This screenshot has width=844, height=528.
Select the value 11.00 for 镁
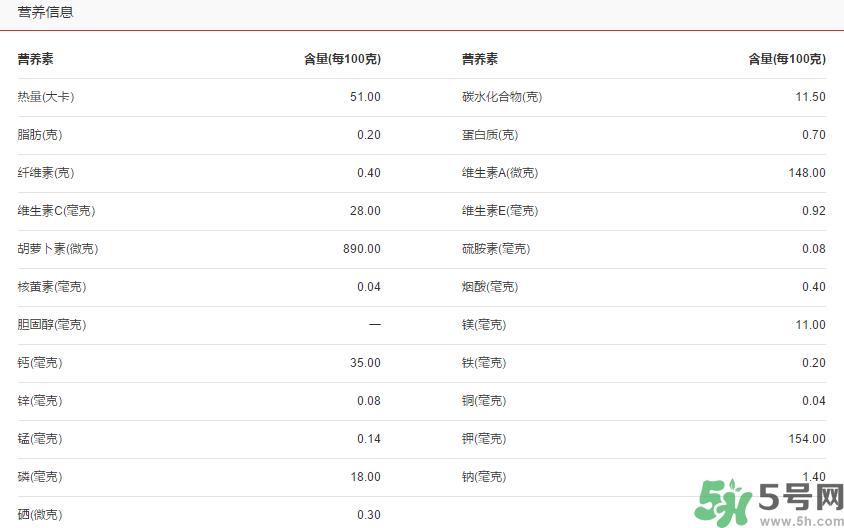pos(811,325)
